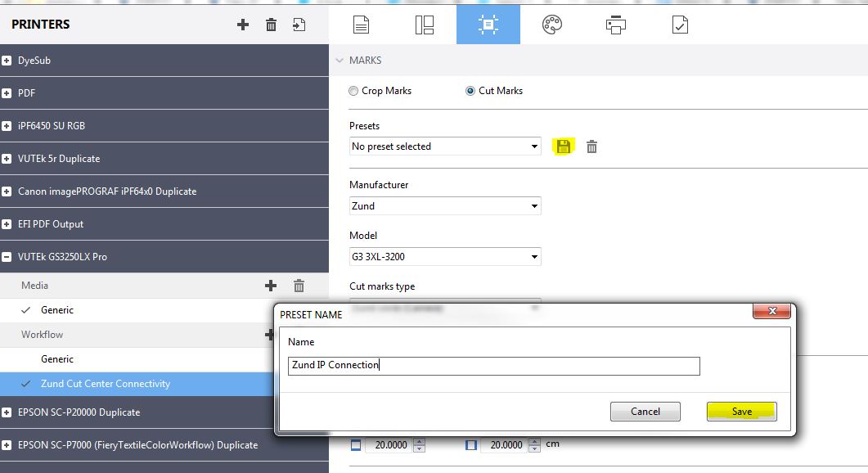
Task: Expand the PDF printer entry
Action: point(7,93)
